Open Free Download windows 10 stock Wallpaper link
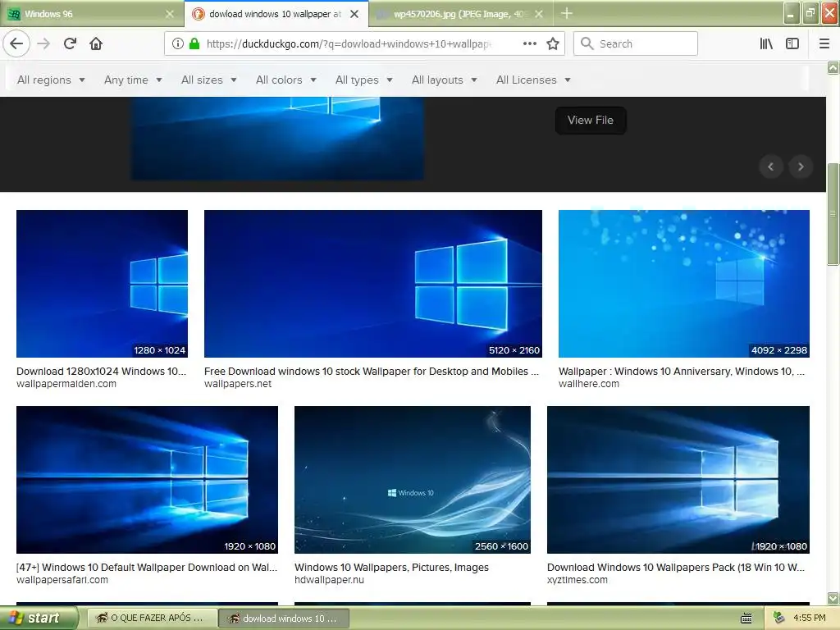The height and width of the screenshot is (630, 840). point(372,372)
